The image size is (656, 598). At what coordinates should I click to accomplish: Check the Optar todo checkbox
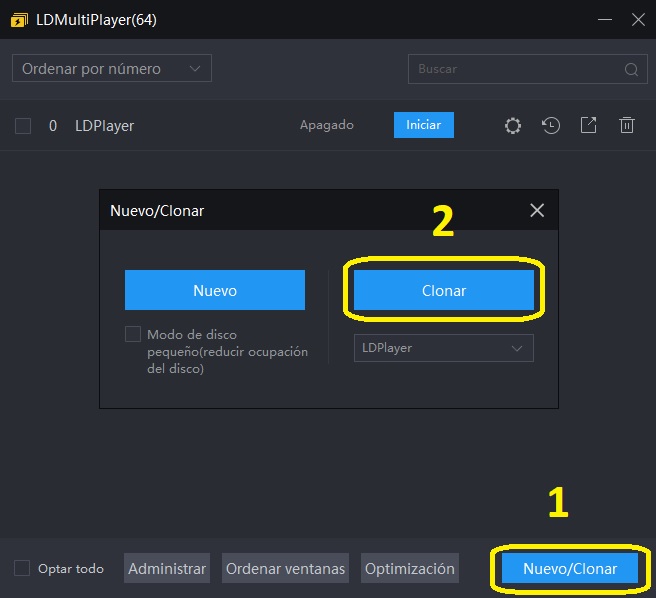click(22, 568)
